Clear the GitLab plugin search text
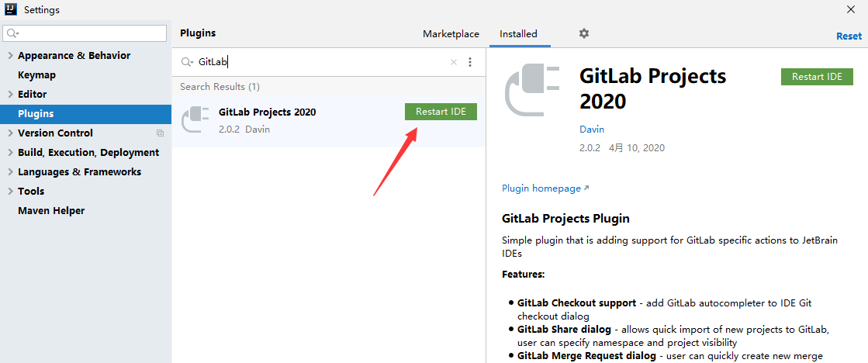The height and width of the screenshot is (363, 868). [453, 62]
